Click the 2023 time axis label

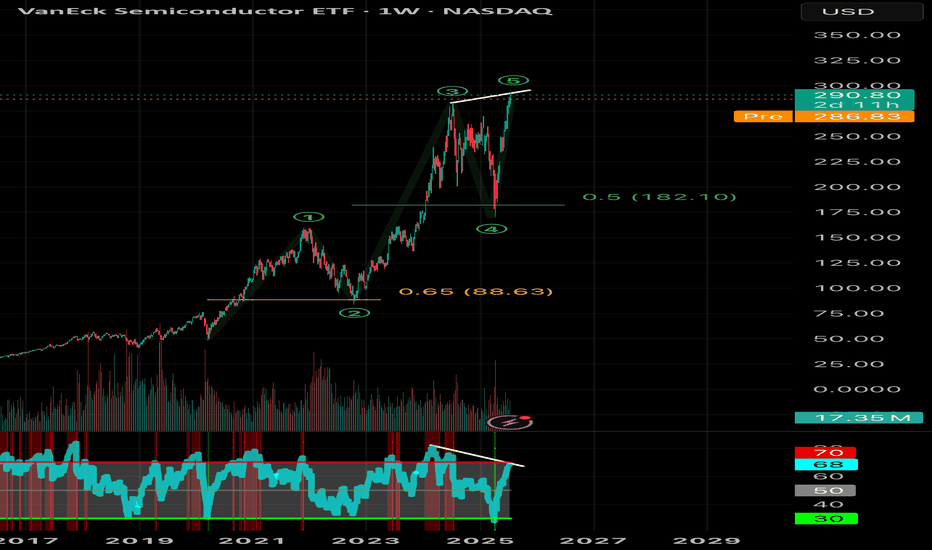(x=366, y=540)
